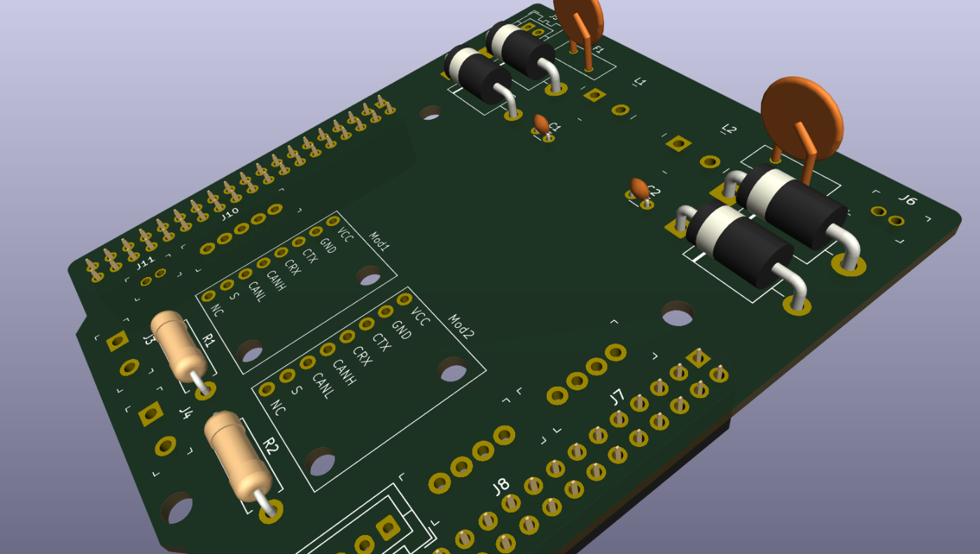Viewport: 980px width, 554px height.
Task: Click the J4 reference label
Action: pyautogui.click(x=185, y=413)
